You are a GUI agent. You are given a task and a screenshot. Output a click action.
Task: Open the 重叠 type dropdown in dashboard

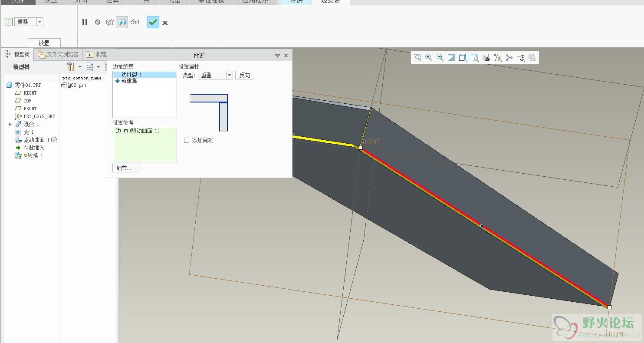pos(39,22)
